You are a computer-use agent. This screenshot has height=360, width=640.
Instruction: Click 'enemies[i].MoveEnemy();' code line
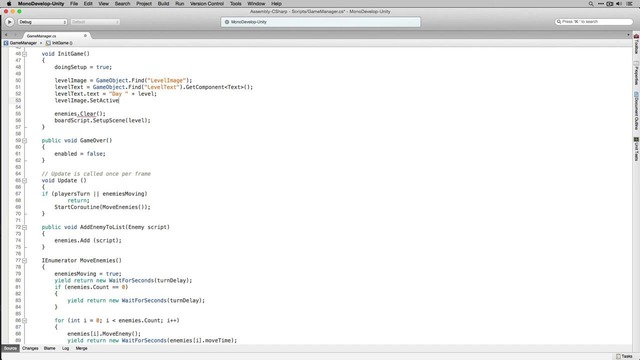tap(104, 334)
